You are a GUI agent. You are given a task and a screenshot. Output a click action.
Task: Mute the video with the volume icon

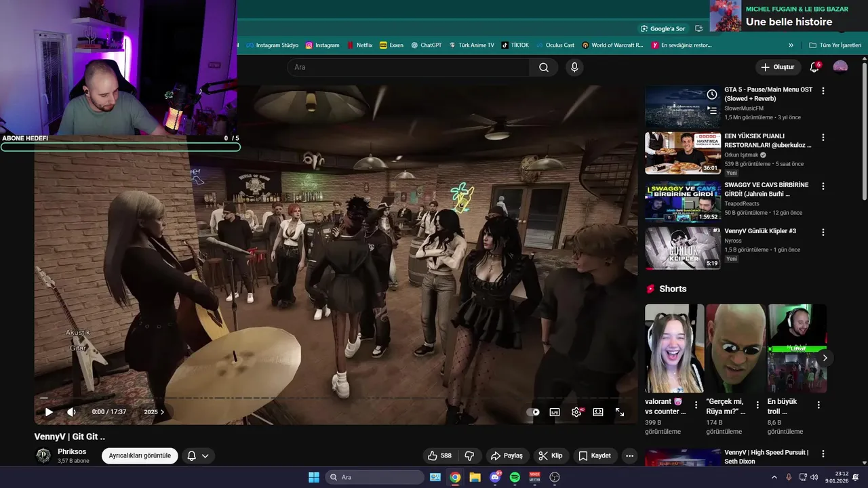click(71, 412)
